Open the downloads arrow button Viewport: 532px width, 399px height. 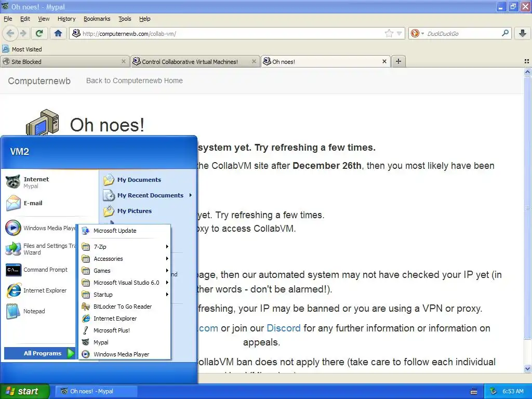pos(523,33)
